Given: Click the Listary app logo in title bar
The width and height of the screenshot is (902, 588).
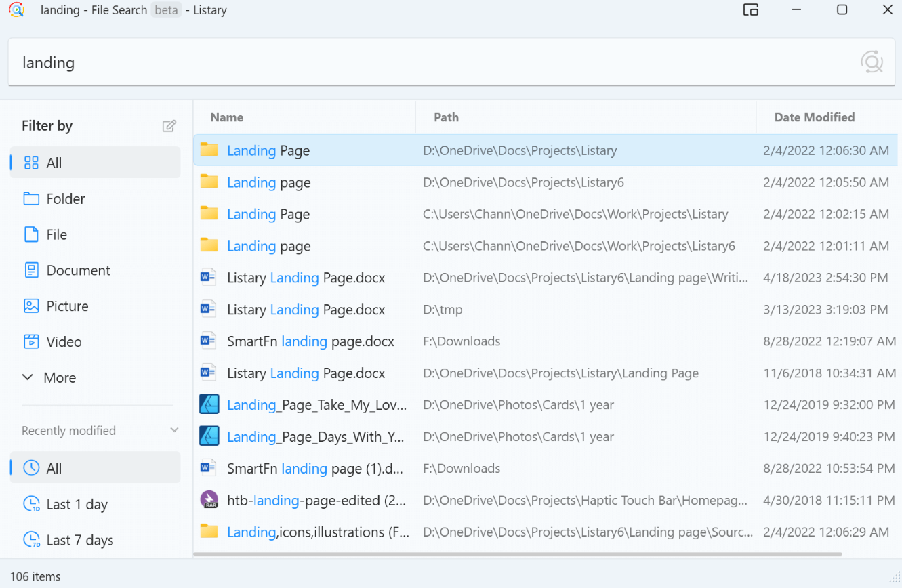Looking at the screenshot, I should (16, 10).
